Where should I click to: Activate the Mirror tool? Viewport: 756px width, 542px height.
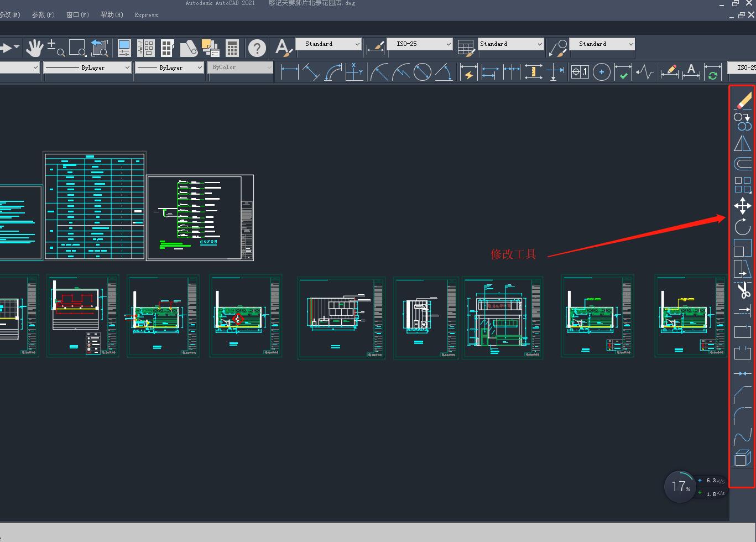click(742, 143)
